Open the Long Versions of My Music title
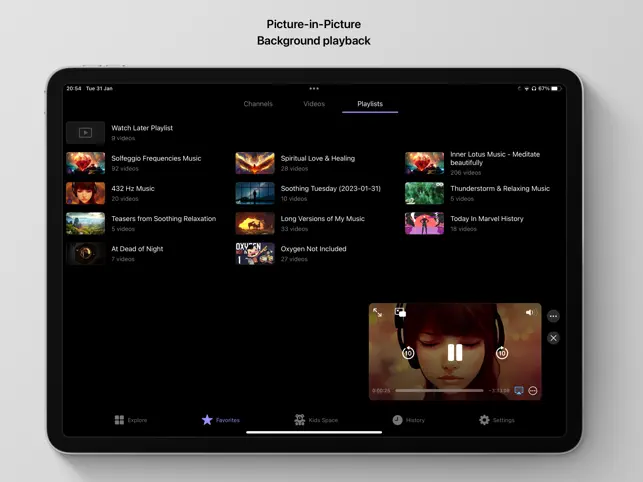This screenshot has height=482, width=643. (322, 219)
